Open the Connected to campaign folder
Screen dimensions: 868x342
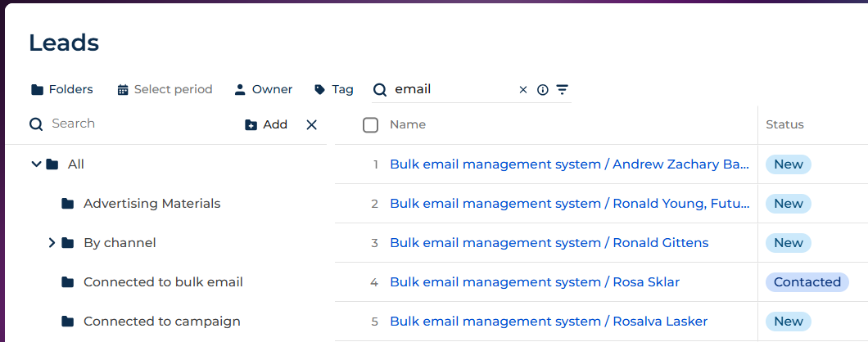point(161,322)
